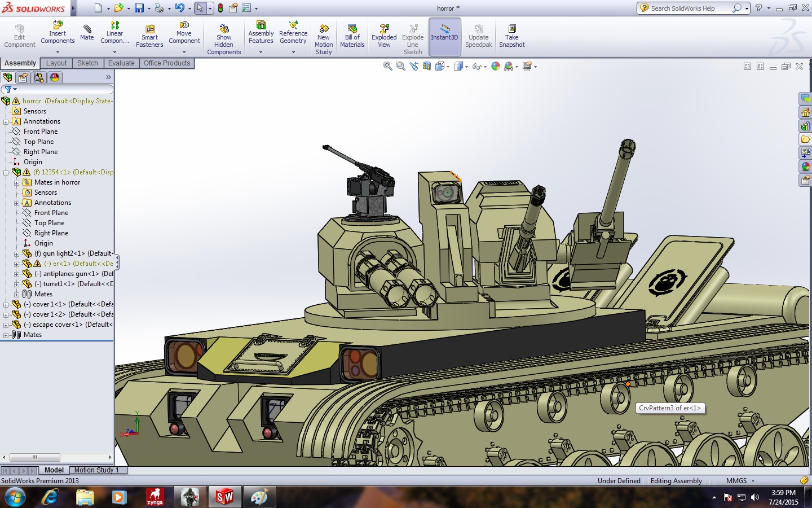Click the Insert Components tool
Screen dimensions: 812x508
(x=58, y=33)
